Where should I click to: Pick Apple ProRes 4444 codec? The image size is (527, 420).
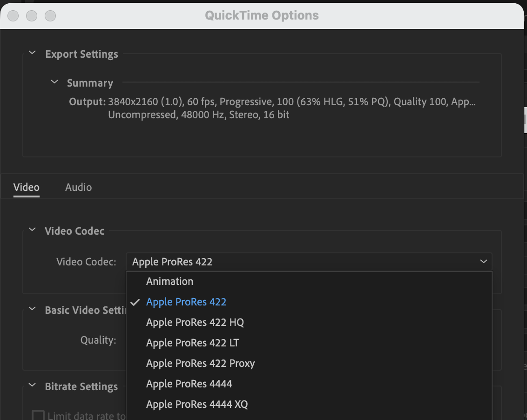pos(189,384)
